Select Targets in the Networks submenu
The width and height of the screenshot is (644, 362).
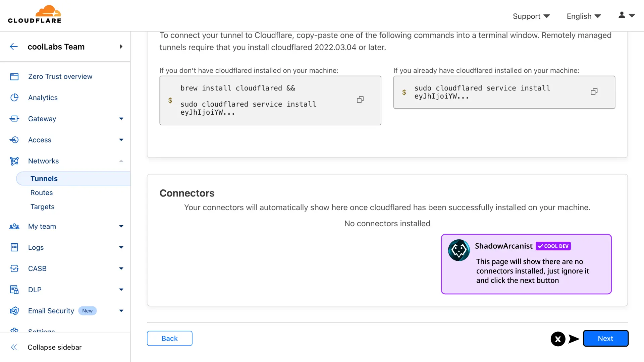(42, 207)
